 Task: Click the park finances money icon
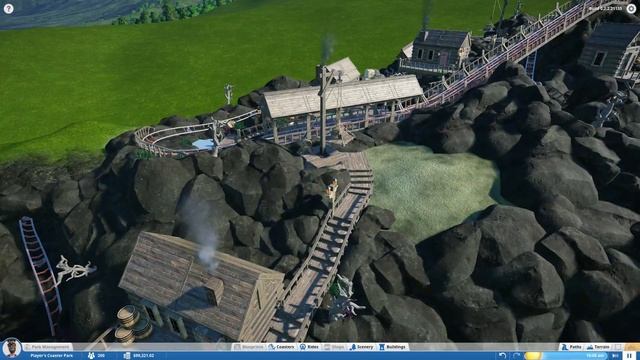point(127,356)
